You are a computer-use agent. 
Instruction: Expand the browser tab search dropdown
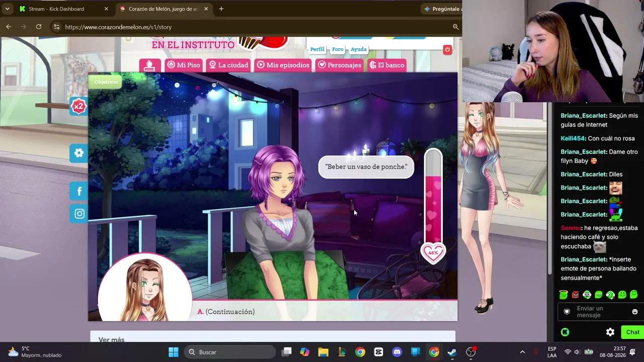pyautogui.click(x=7, y=9)
